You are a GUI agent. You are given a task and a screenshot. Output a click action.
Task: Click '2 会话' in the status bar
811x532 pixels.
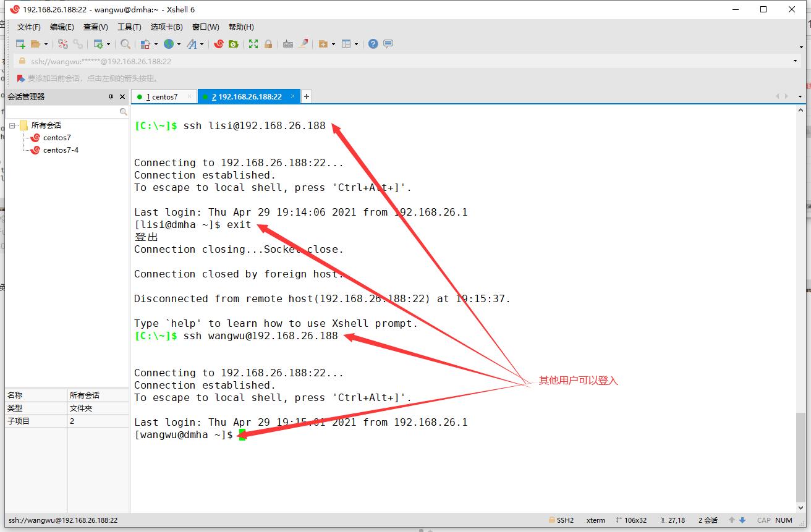click(708, 520)
